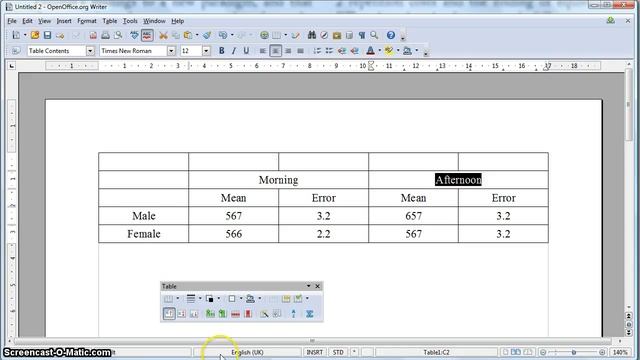Click Sum sigma icon in Table toolbar
Viewport: 640px width, 360px height.
(310, 313)
